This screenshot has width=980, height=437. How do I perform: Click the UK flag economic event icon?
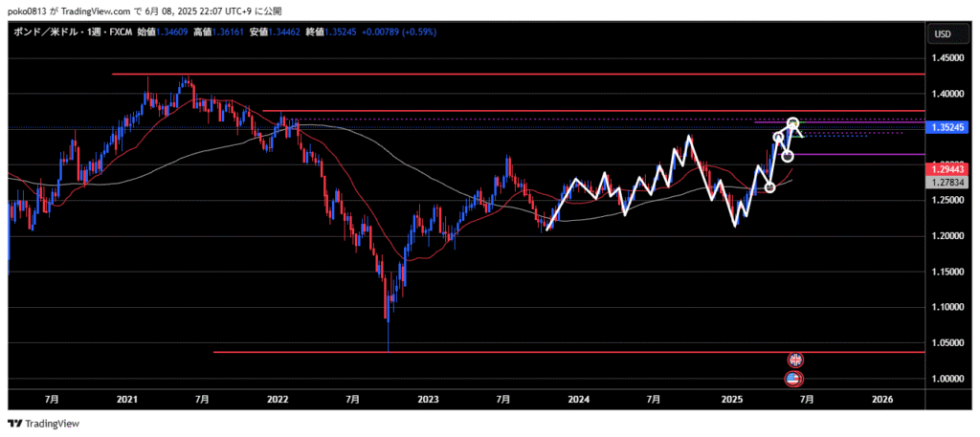[794, 360]
